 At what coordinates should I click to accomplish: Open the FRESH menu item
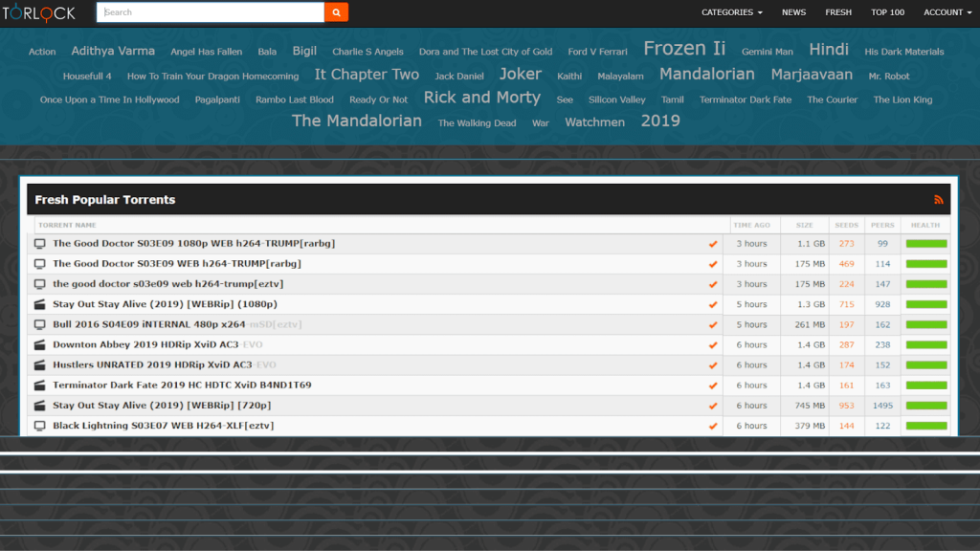(x=838, y=12)
